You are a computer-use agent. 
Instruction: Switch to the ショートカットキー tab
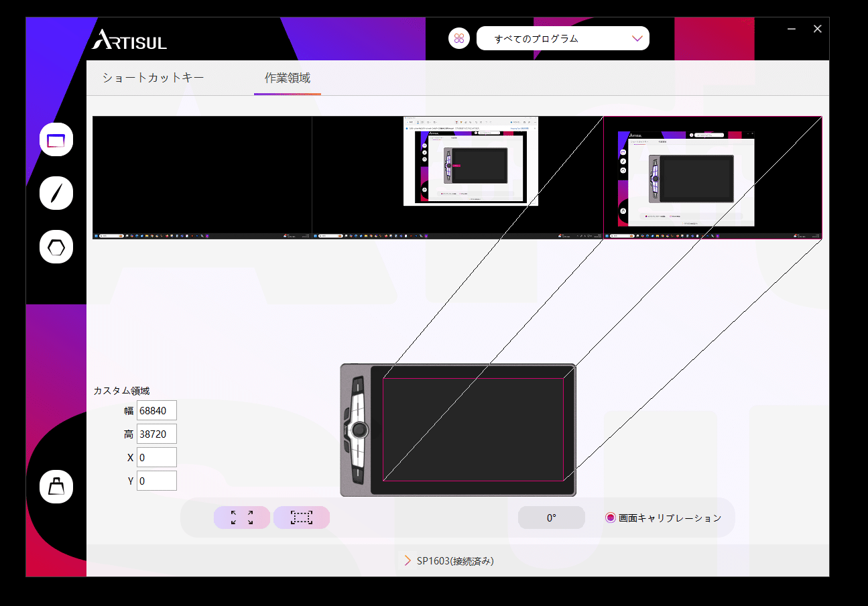point(153,78)
